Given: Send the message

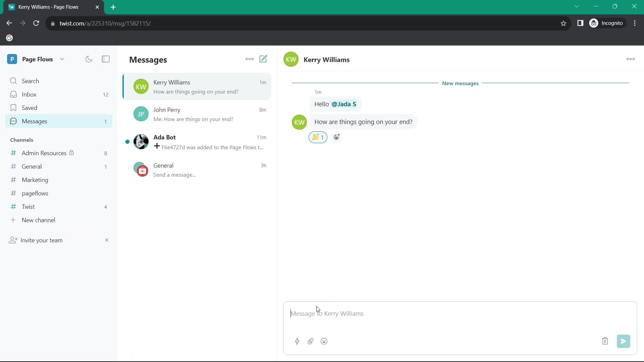Looking at the screenshot, I should (624, 341).
